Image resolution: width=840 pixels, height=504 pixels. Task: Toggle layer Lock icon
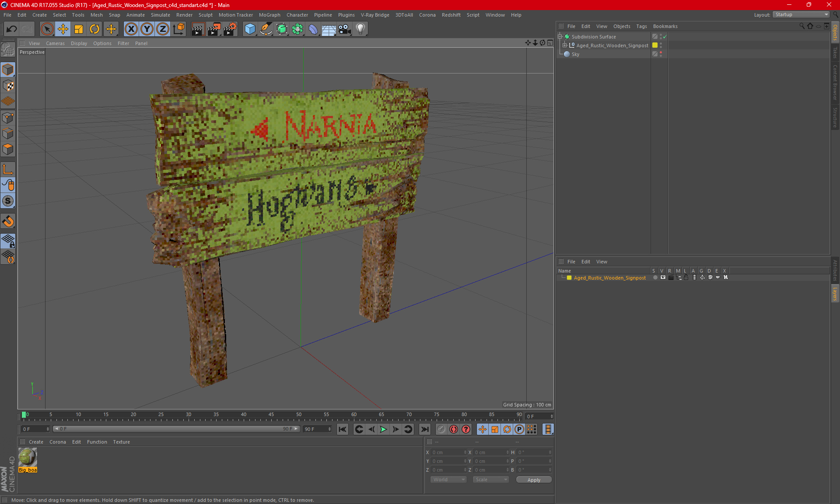[686, 277]
